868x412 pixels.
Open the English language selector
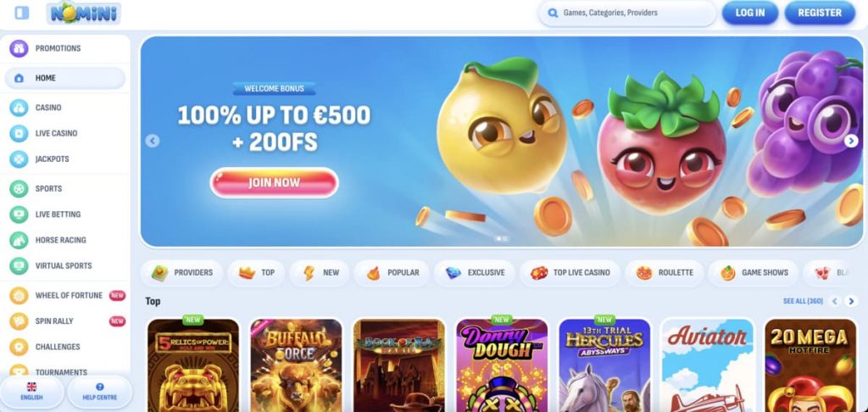pos(31,392)
